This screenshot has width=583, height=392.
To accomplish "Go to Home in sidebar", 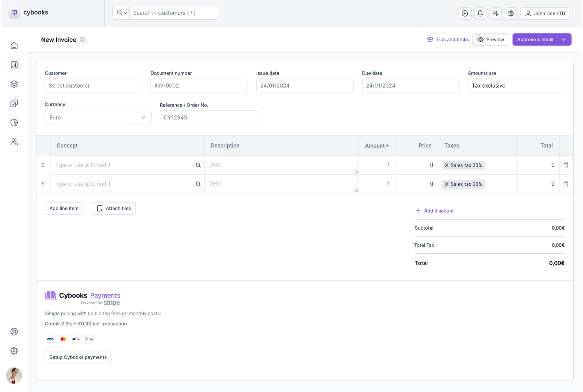I will [14, 46].
